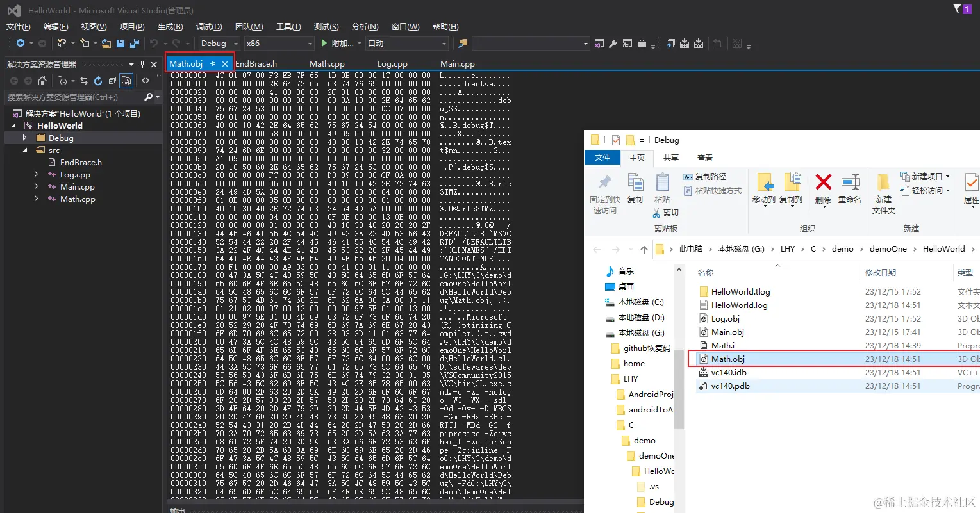
Task: Switch to the Main.cpp editor tab
Action: [x=458, y=63]
